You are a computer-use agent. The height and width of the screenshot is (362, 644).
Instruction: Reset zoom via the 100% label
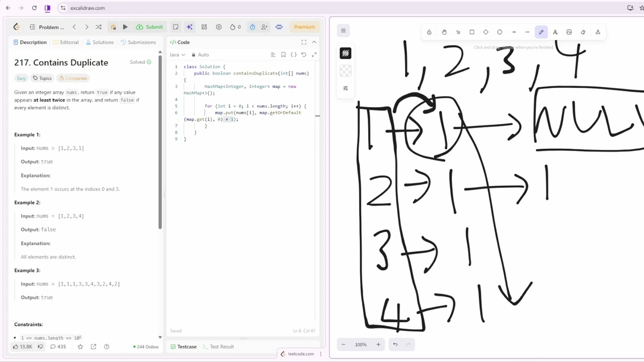tap(361, 344)
